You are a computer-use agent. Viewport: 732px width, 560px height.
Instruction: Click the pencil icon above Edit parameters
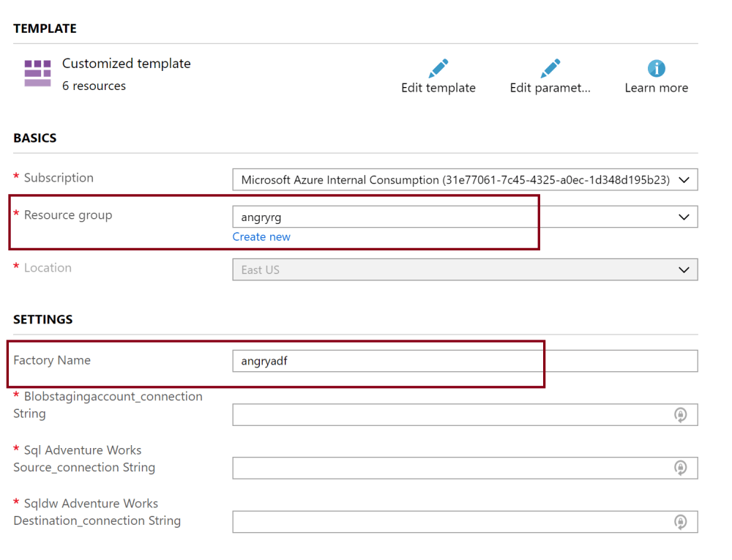point(550,69)
